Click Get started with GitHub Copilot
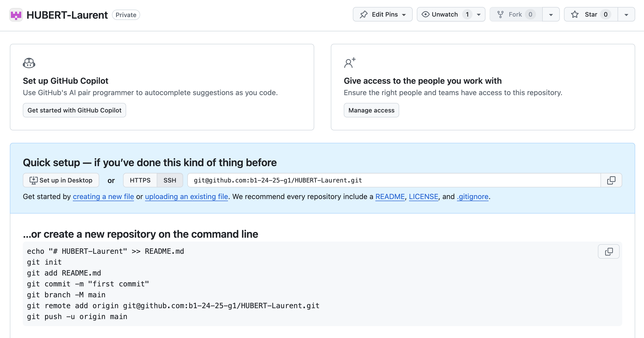Image resolution: width=644 pixels, height=338 pixels. click(74, 110)
